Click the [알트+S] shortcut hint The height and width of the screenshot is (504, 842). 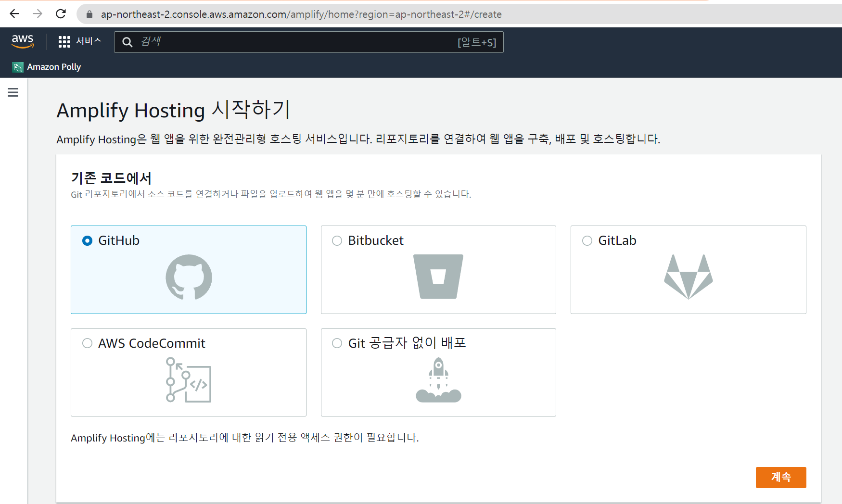click(x=477, y=42)
